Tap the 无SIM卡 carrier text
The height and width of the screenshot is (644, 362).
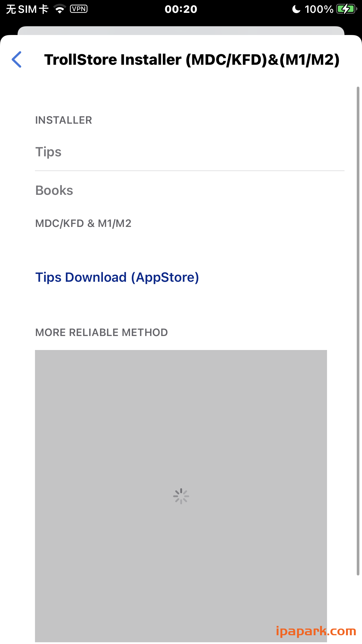(27, 9)
